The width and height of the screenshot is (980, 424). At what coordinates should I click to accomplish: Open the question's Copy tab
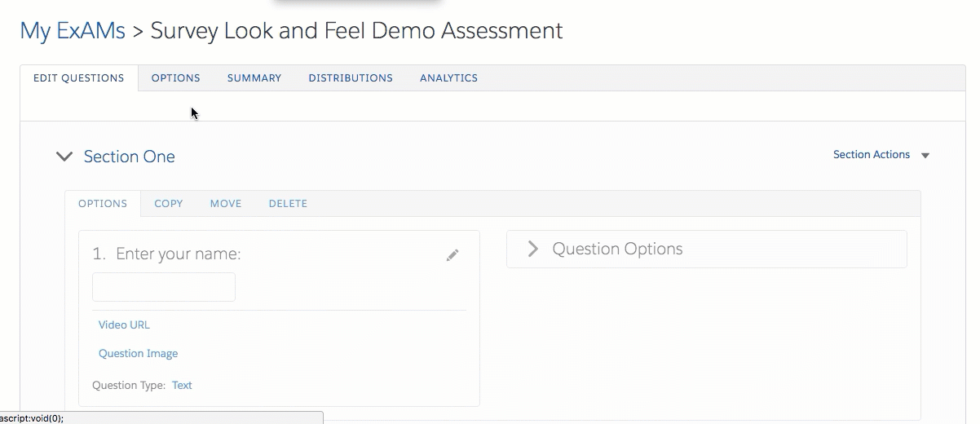point(169,204)
